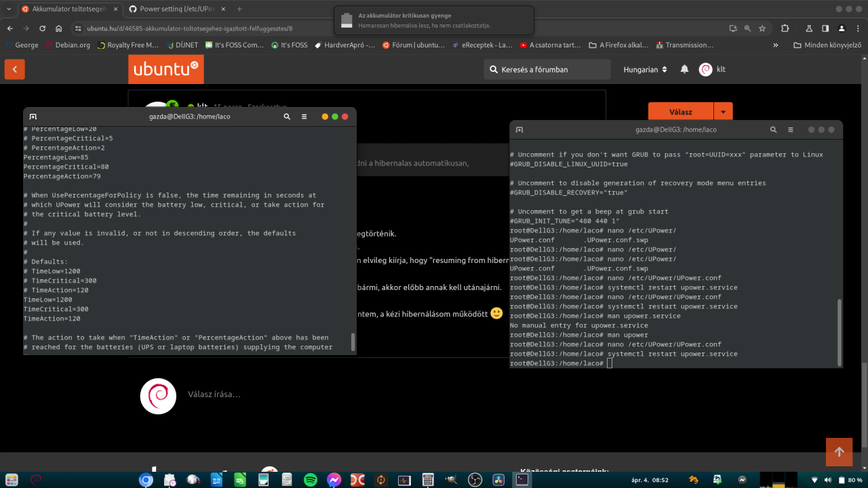
Task: Open OBS Studio from the taskbar
Action: point(475,480)
